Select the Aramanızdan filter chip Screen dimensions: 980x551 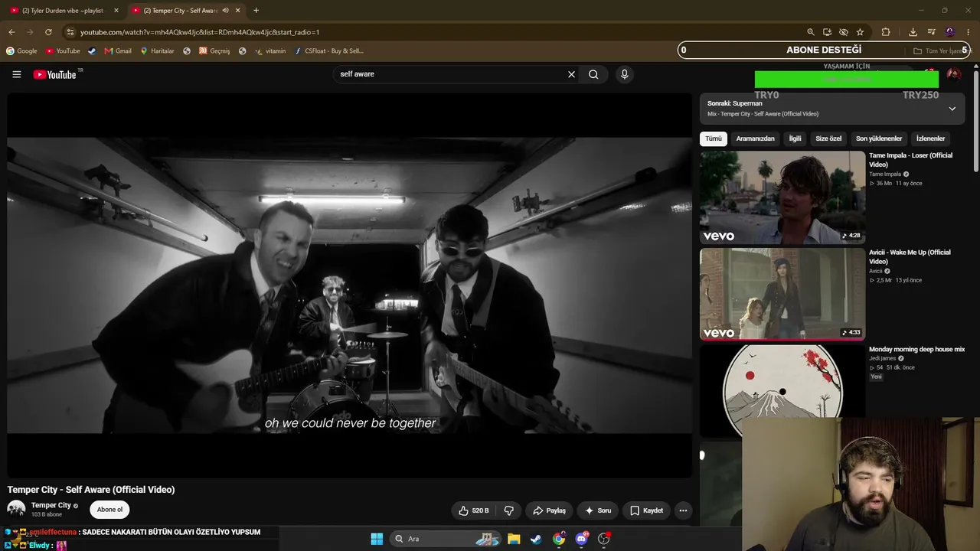pyautogui.click(x=755, y=139)
